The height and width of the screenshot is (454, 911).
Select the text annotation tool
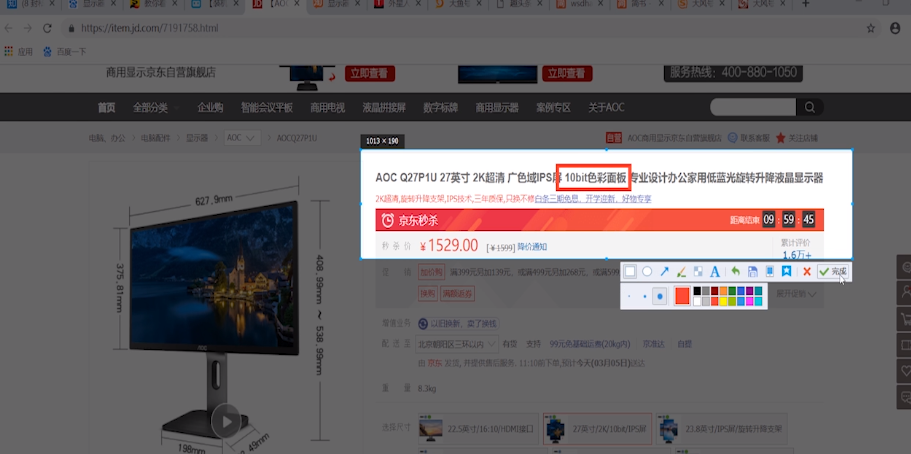point(715,271)
